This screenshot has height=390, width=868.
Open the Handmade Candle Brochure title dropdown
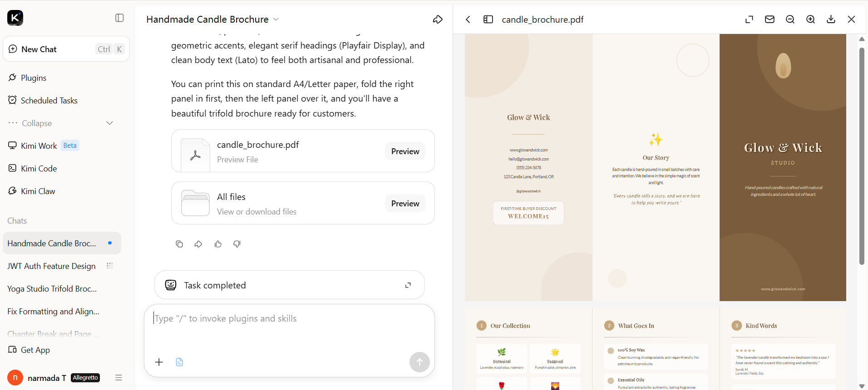(x=276, y=19)
